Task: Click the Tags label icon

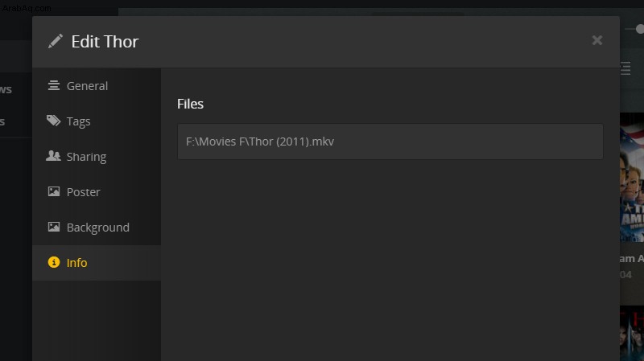Action: [x=53, y=121]
